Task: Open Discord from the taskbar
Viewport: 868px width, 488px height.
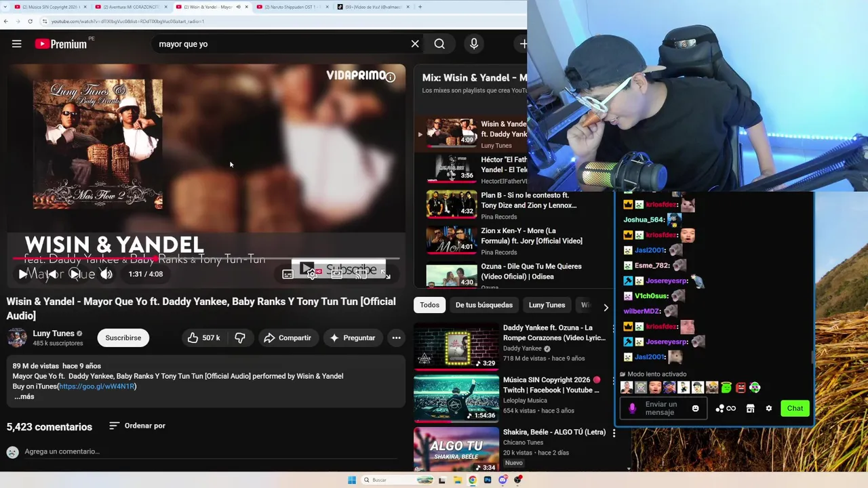Action: click(502, 480)
